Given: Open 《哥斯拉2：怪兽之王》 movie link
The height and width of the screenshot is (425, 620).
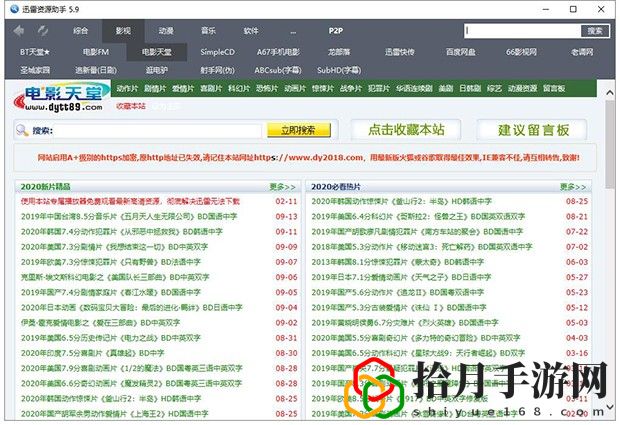Looking at the screenshot, I should pos(418,217).
